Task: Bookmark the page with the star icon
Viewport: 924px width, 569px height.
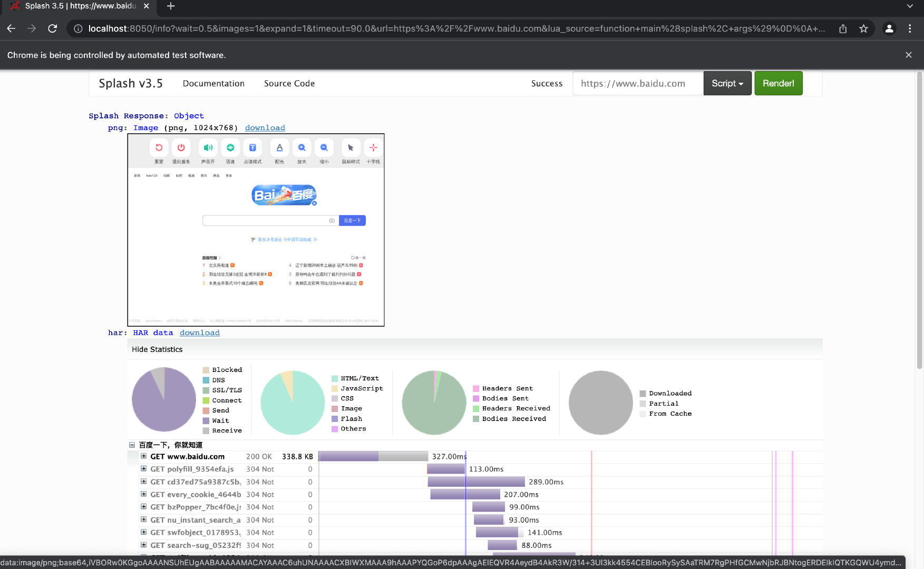Action: [863, 28]
